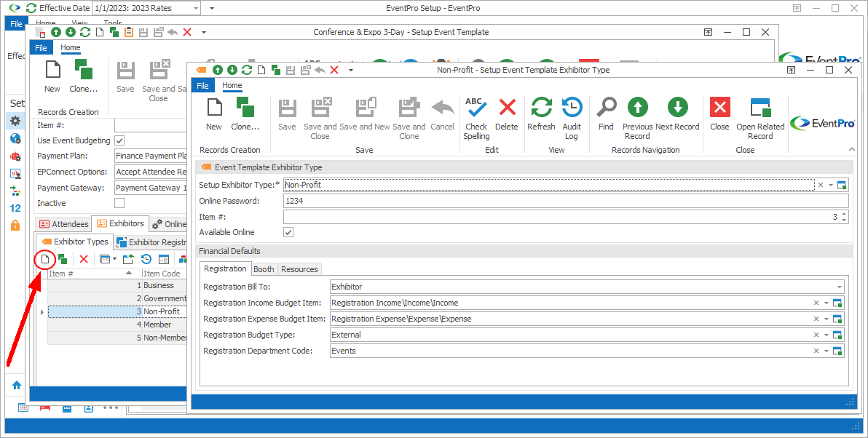Click layout icon in Exhibitor Types grid toolbar
This screenshot has width=868, height=438.
click(x=163, y=259)
